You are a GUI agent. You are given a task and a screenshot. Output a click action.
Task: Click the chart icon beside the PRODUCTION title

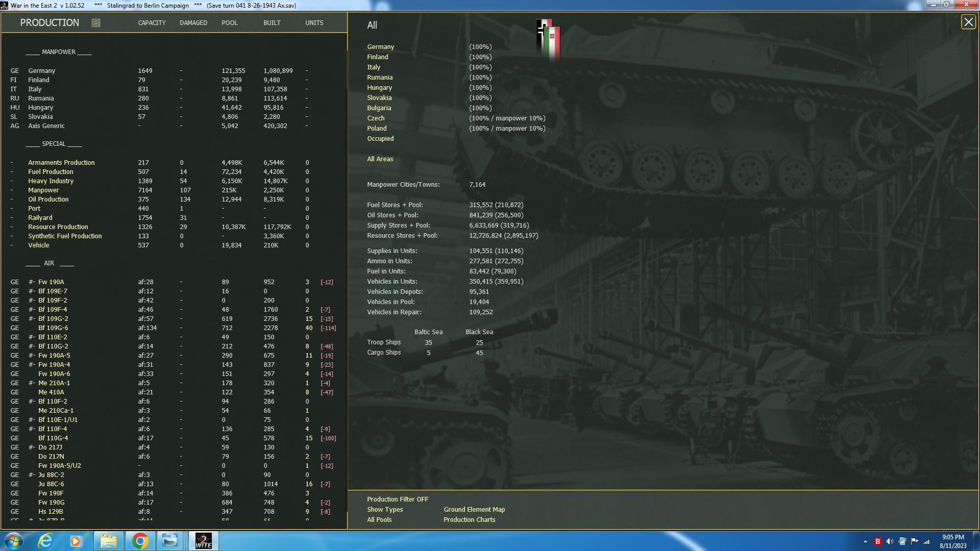tap(95, 22)
